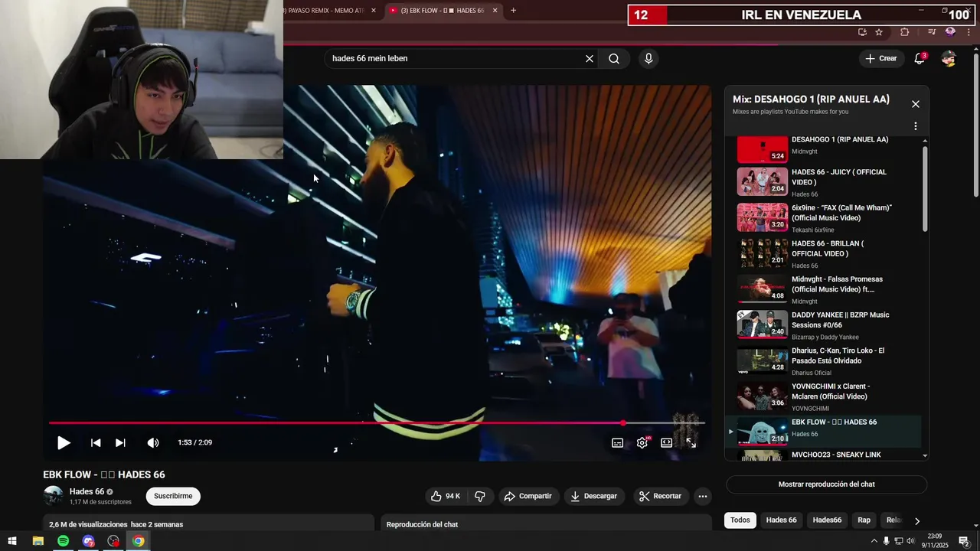
Task: Play the paused EBK FLOW video
Action: click(64, 442)
